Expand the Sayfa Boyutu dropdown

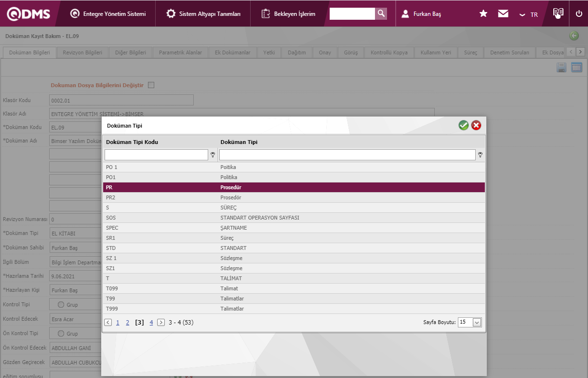(477, 323)
